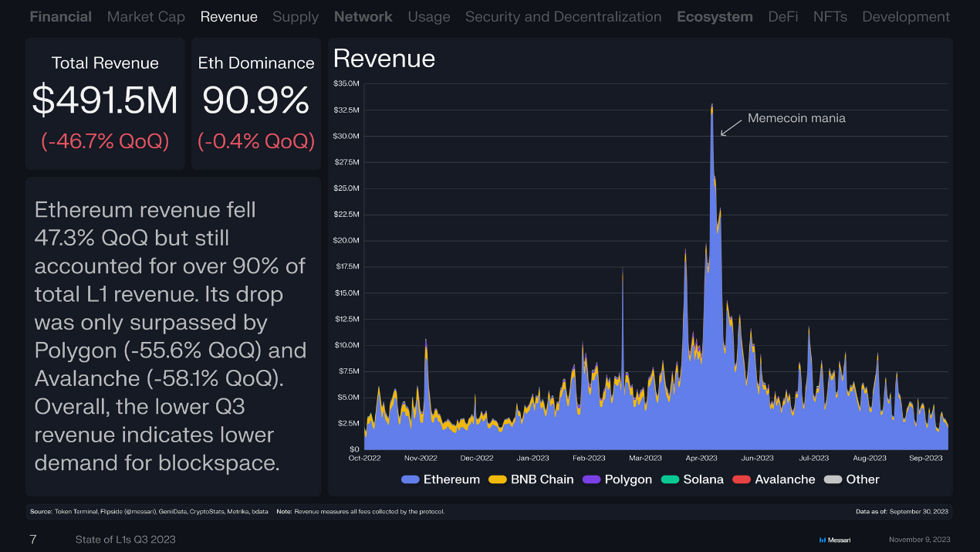Click the Total Revenue $491.5M card
This screenshot has height=552, width=980.
[x=105, y=103]
